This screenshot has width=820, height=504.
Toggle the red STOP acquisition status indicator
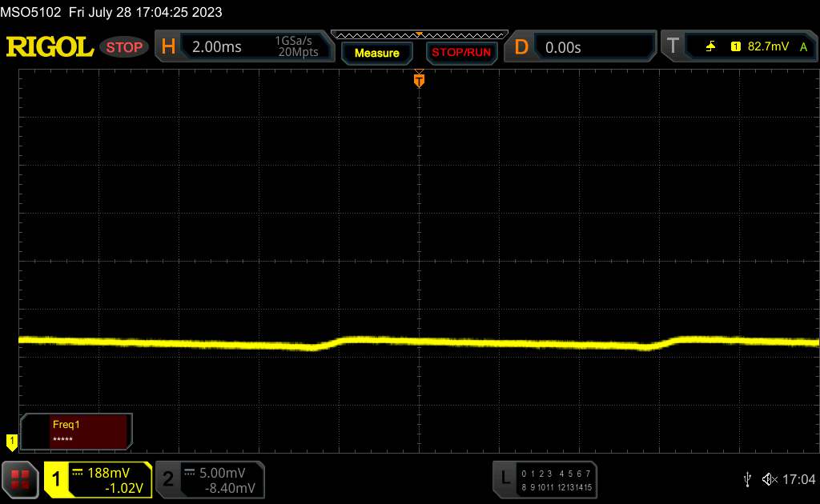[125, 47]
